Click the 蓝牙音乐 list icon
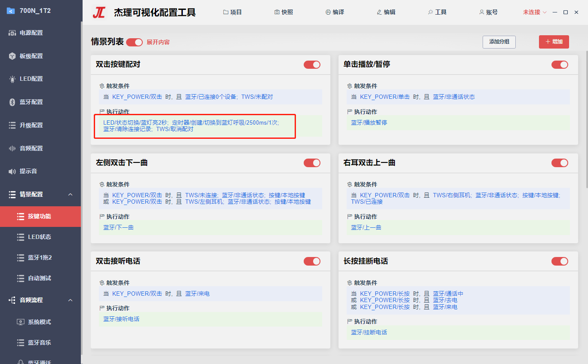The image size is (588, 364). 21,343
